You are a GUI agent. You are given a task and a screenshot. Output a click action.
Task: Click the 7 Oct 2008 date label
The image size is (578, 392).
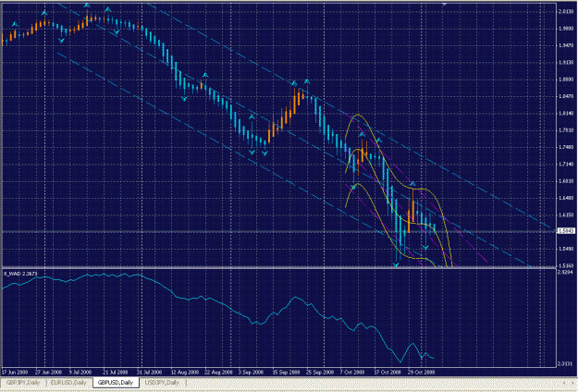pos(352,372)
